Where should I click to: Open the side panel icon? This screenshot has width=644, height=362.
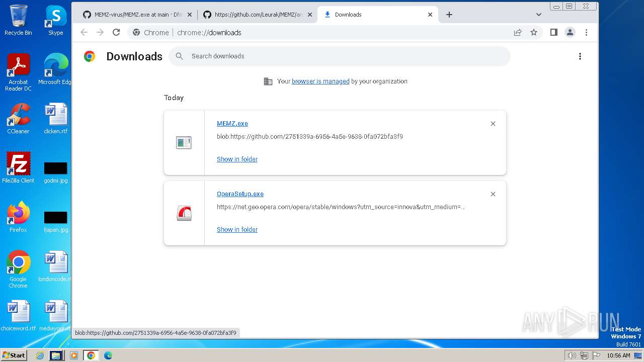553,32
